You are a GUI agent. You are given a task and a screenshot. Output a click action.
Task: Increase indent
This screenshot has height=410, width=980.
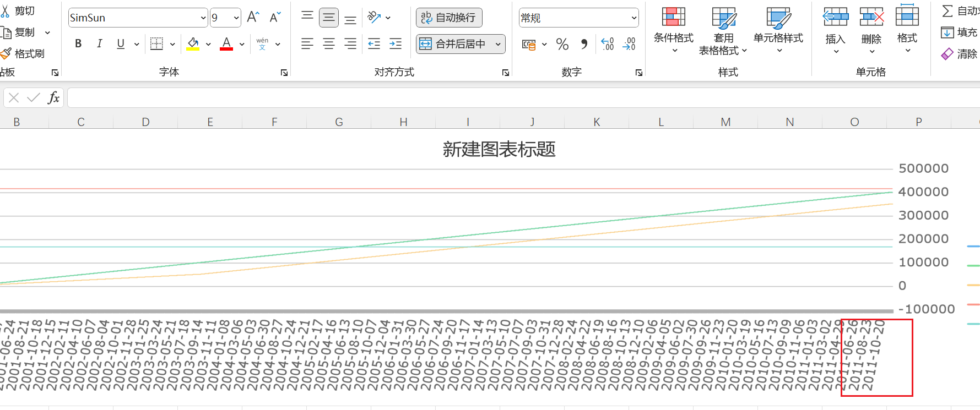[396, 43]
